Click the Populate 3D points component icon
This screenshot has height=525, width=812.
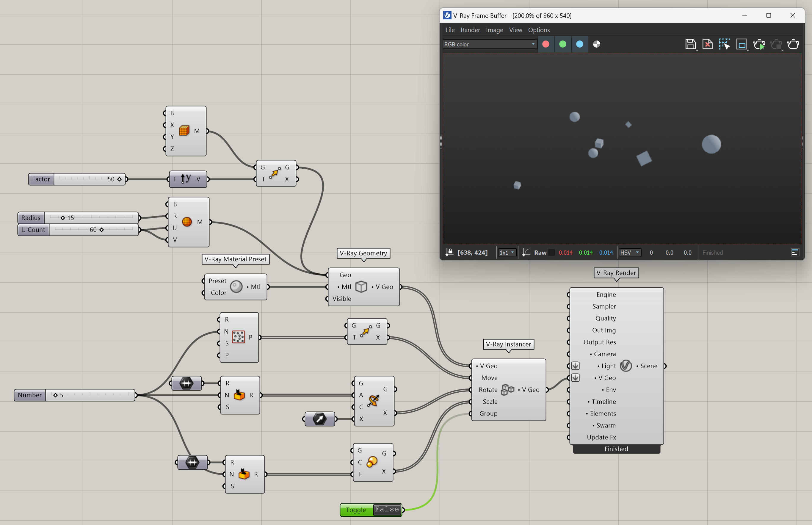click(238, 337)
